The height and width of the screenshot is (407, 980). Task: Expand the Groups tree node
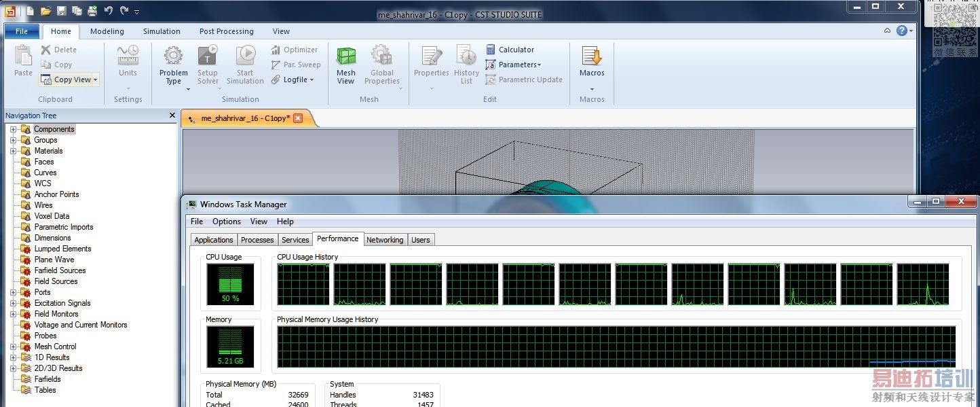click(x=13, y=140)
